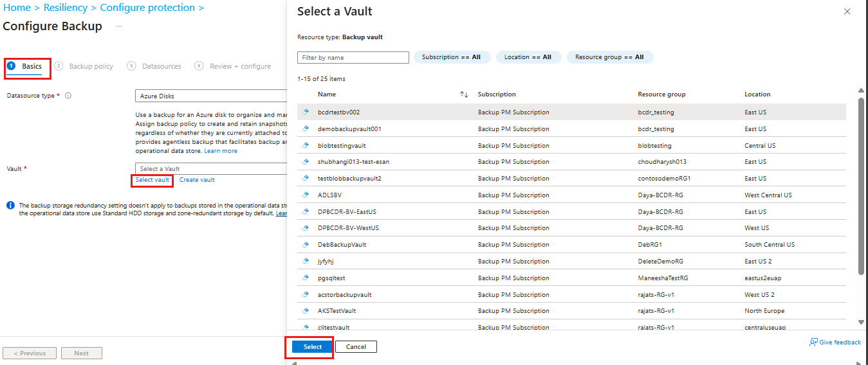Click the vault icon for jyfyhj

tap(306, 262)
